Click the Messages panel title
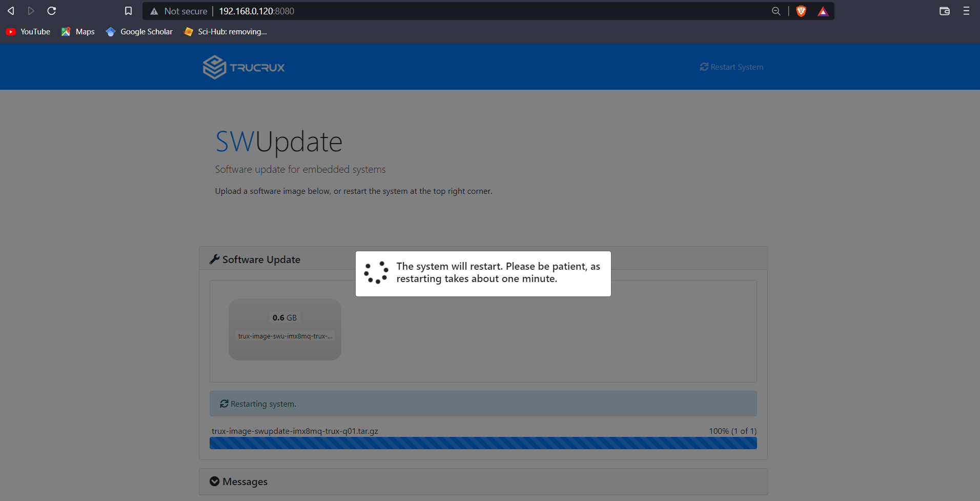980x501 pixels. 245,482
